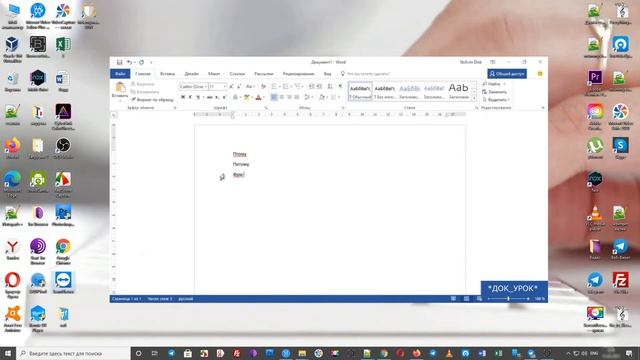The image size is (640, 360).
Task: Switch to the Макет tab
Action: point(214,74)
